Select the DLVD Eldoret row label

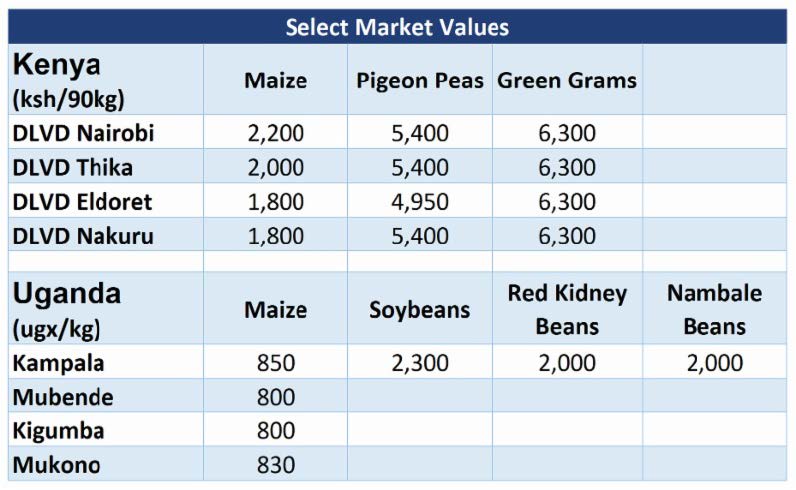click(82, 202)
